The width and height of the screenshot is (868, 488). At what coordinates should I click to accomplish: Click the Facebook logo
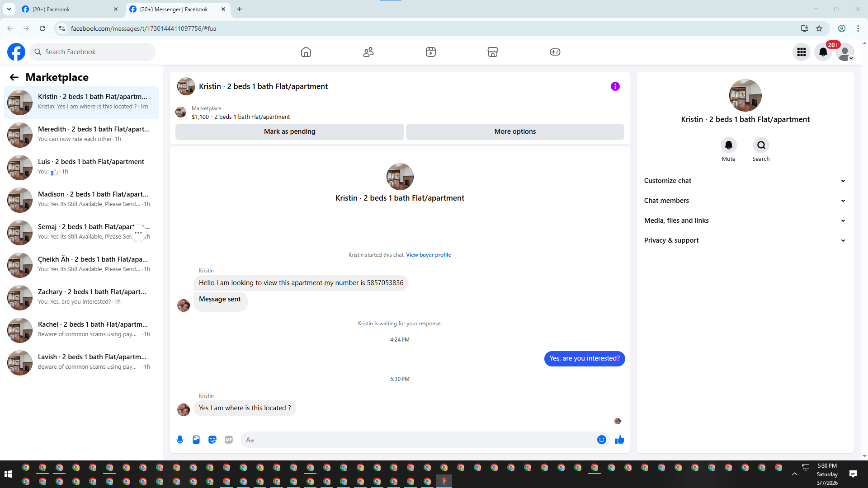[16, 52]
